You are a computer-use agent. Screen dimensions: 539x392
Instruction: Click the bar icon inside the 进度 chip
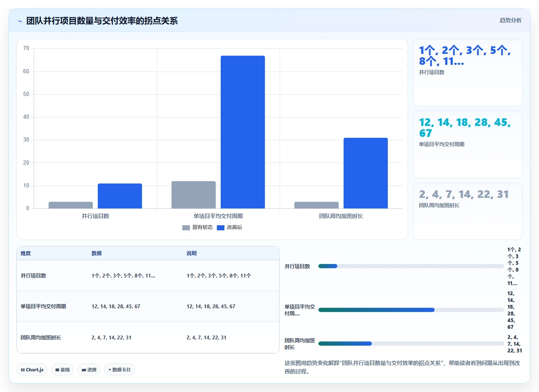click(x=84, y=370)
